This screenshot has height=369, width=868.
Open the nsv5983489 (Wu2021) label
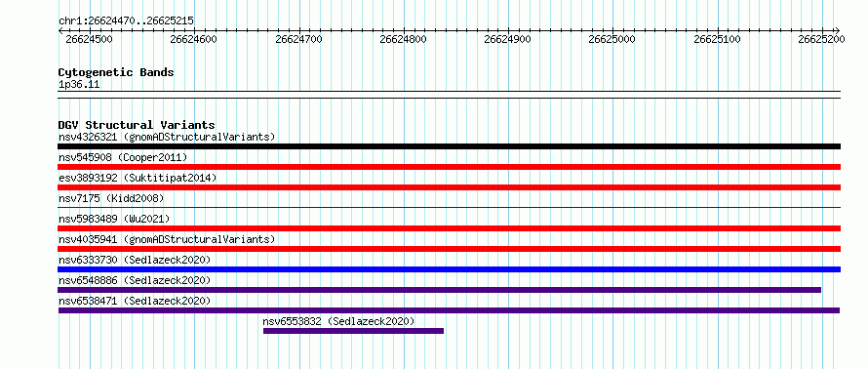click(114, 219)
